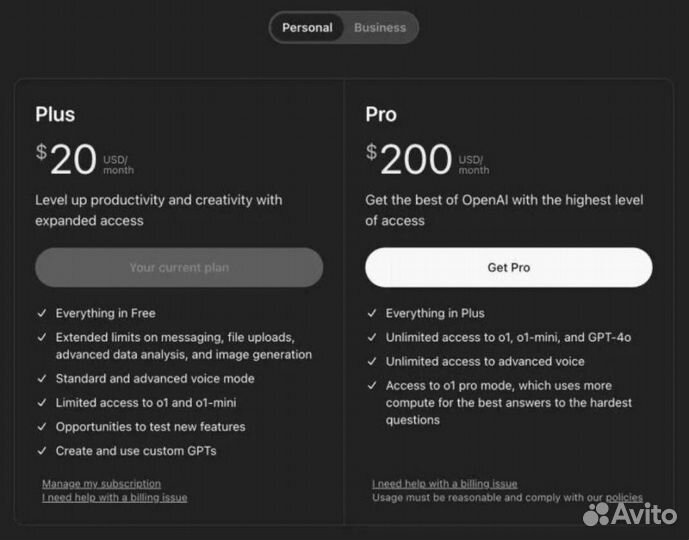The image size is (689, 540).
Task: Click checkmark beside 'Opportunities to test new features'
Action: coord(42,427)
